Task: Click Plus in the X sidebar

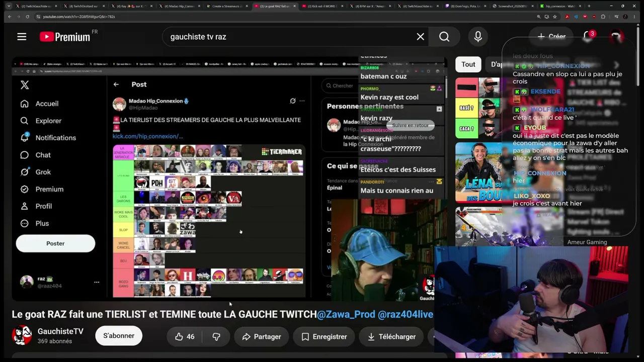Action: point(34,223)
